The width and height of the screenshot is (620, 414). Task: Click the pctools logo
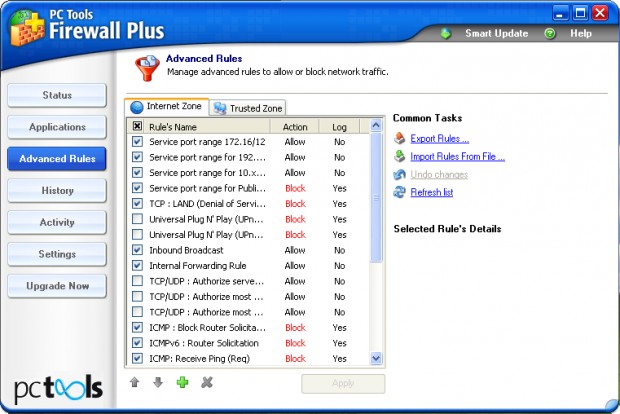pyautogui.click(x=59, y=389)
